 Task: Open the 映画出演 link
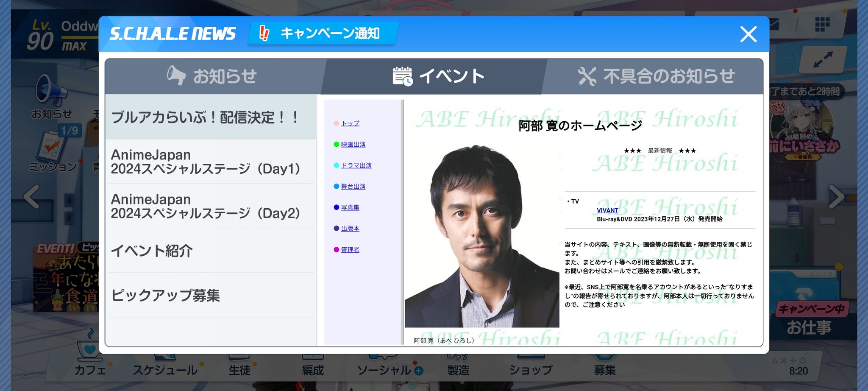pos(353,145)
